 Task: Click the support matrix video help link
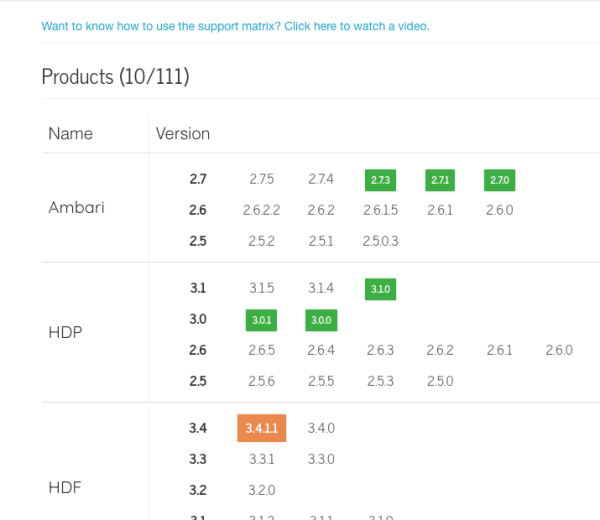pyautogui.click(x=235, y=26)
